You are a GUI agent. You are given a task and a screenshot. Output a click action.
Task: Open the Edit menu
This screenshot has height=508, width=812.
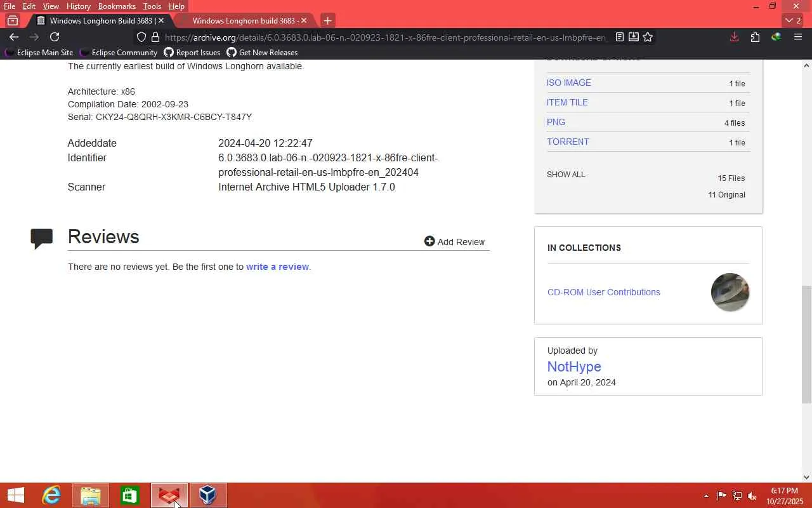coord(29,6)
